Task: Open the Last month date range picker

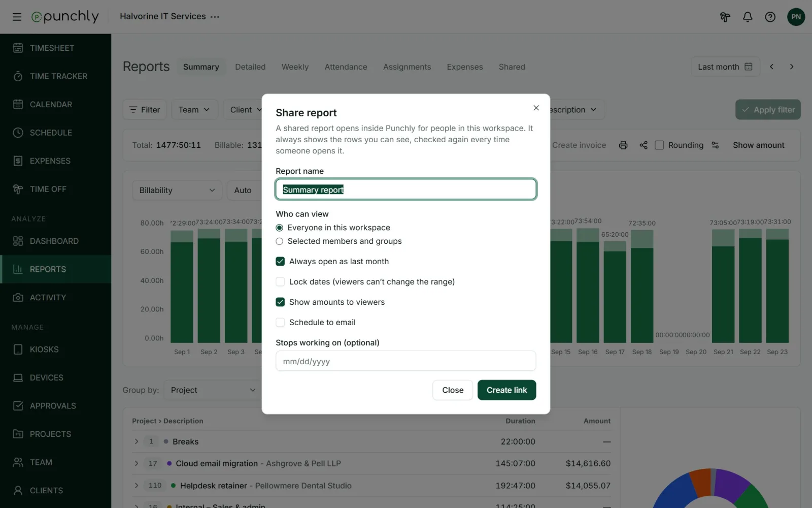Action: click(725, 67)
